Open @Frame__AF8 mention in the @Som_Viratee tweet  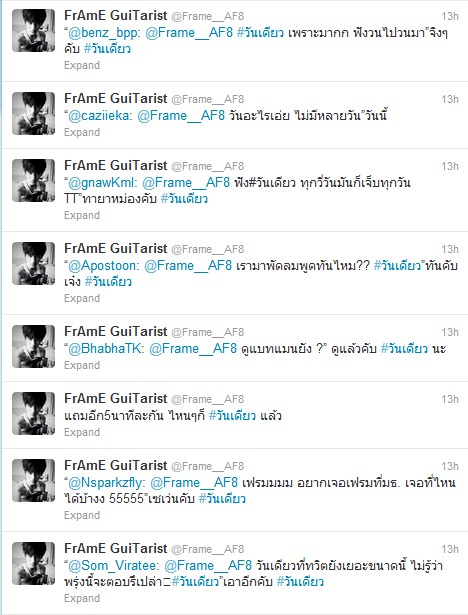208,566
